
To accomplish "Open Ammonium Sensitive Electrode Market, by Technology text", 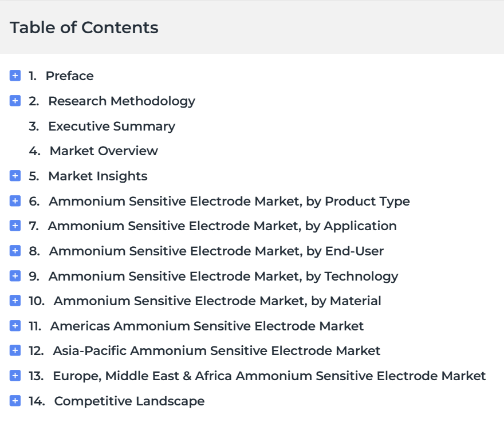I will 223,277.
